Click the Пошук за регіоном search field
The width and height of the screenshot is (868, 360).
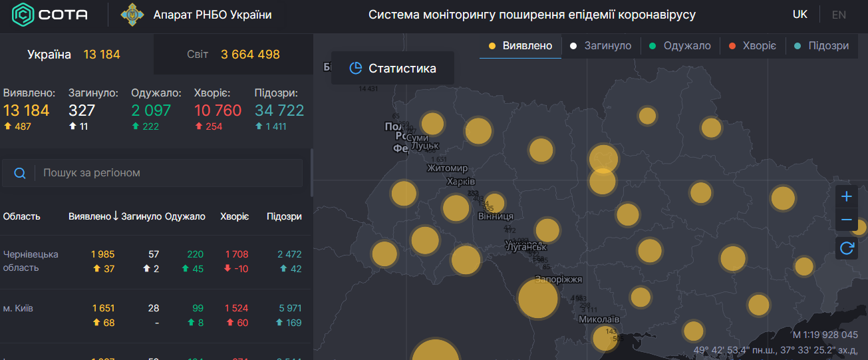[x=166, y=173]
